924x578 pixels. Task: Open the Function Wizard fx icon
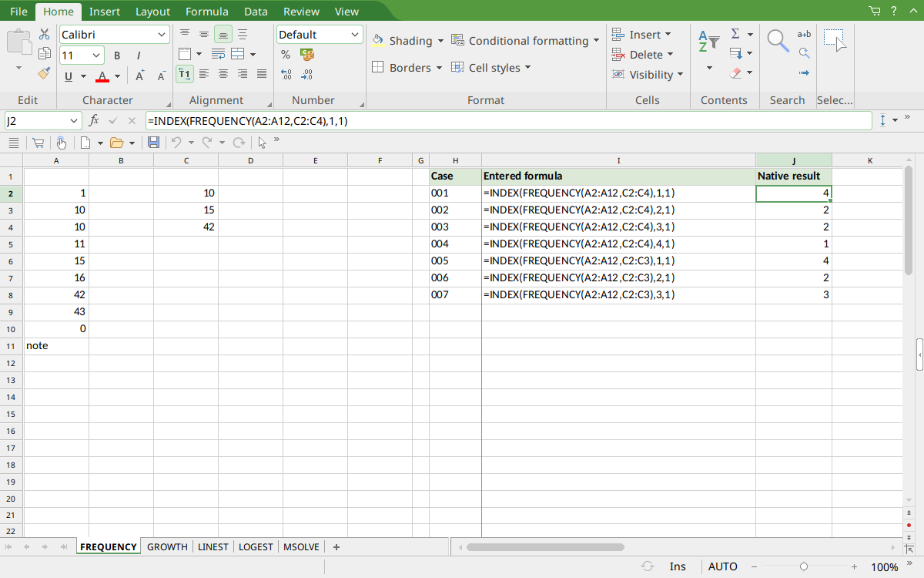[x=94, y=120]
